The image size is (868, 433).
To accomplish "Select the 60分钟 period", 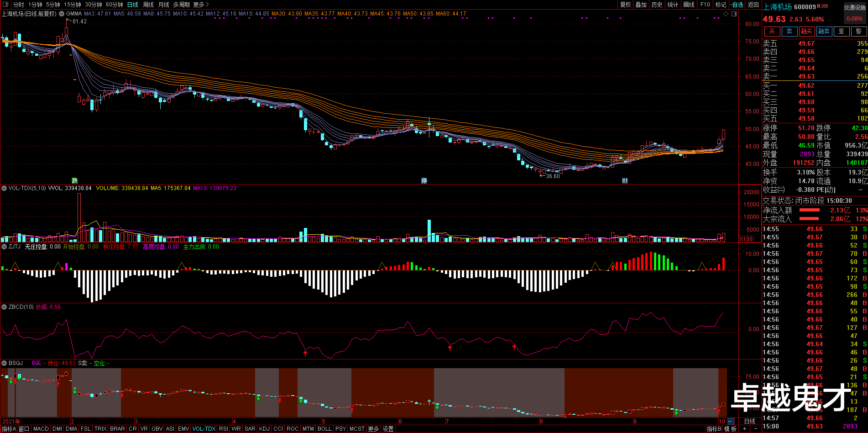I will [114, 5].
